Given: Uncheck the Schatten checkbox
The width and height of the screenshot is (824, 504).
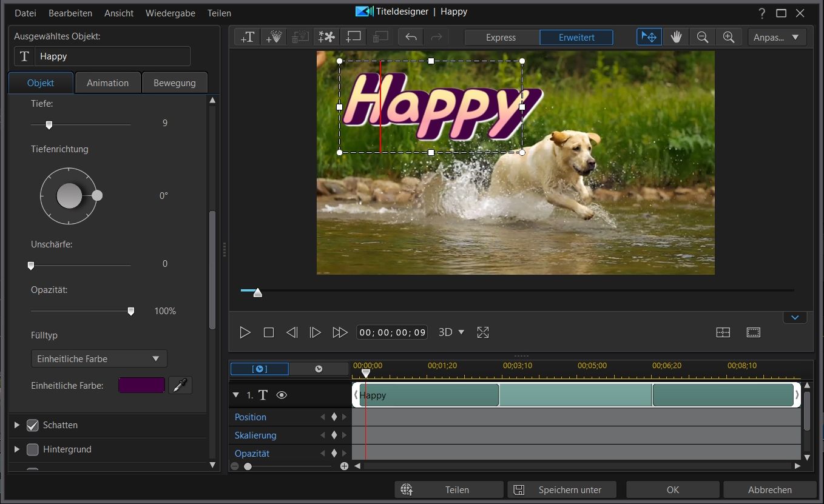Looking at the screenshot, I should [33, 425].
